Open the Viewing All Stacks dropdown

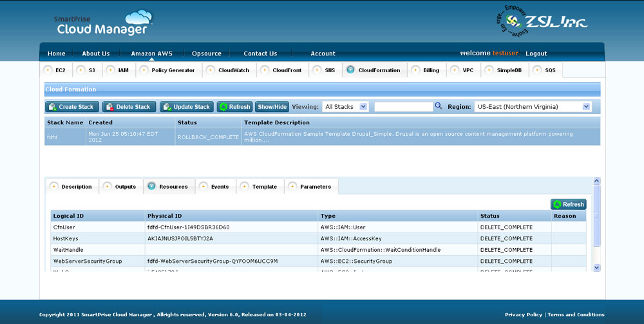tap(345, 107)
